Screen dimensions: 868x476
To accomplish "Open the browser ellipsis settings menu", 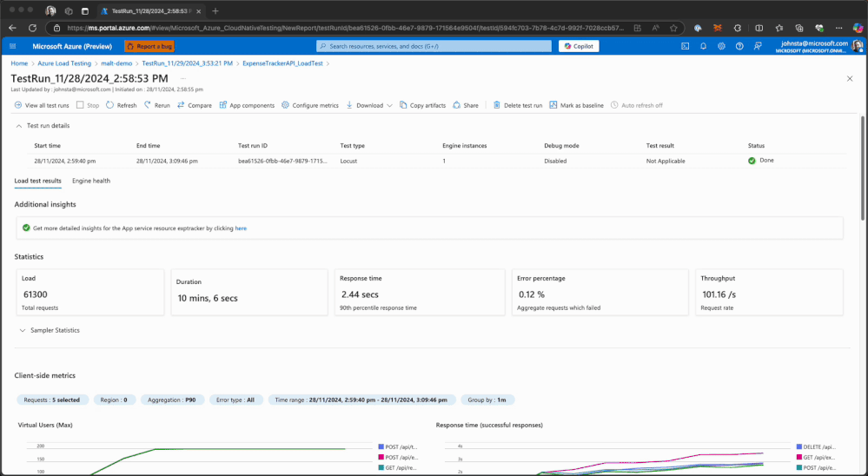I will coord(839,28).
